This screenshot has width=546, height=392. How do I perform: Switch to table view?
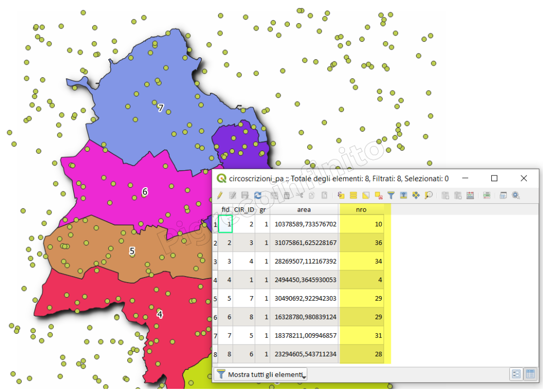530,374
